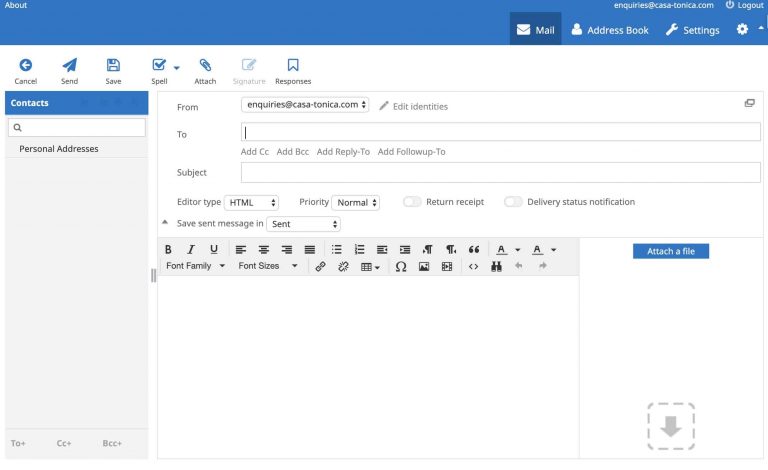This screenshot has width=768, height=470.
Task: Focus the Subject input field
Action: coord(501,172)
